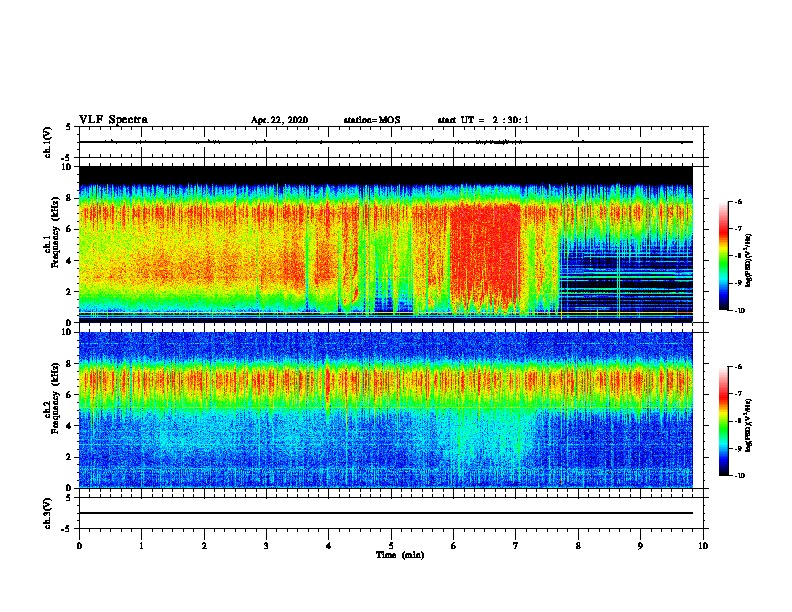Click the 'start UT = 2 :30: 1' label
792x612 pixels.
[483, 120]
